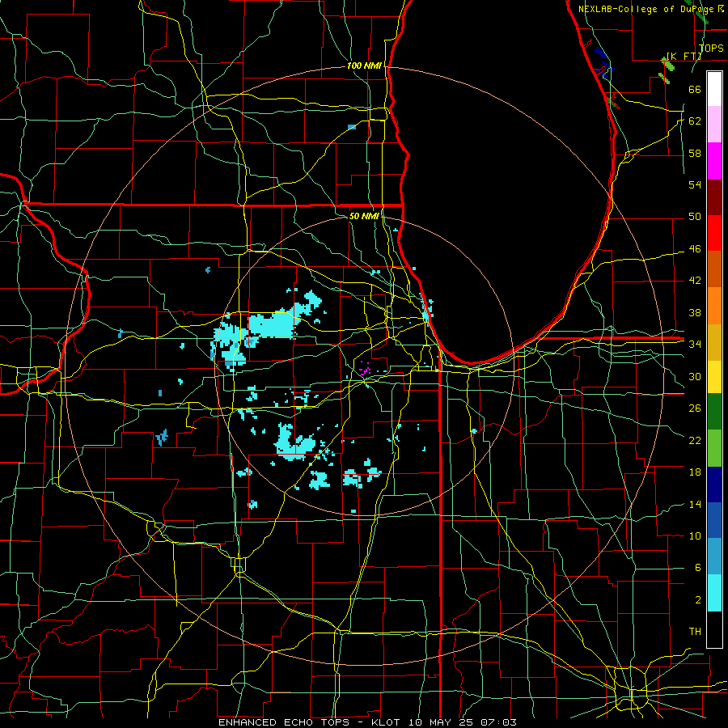
Task: Click the "TH" threshold legend label
Action: click(695, 631)
